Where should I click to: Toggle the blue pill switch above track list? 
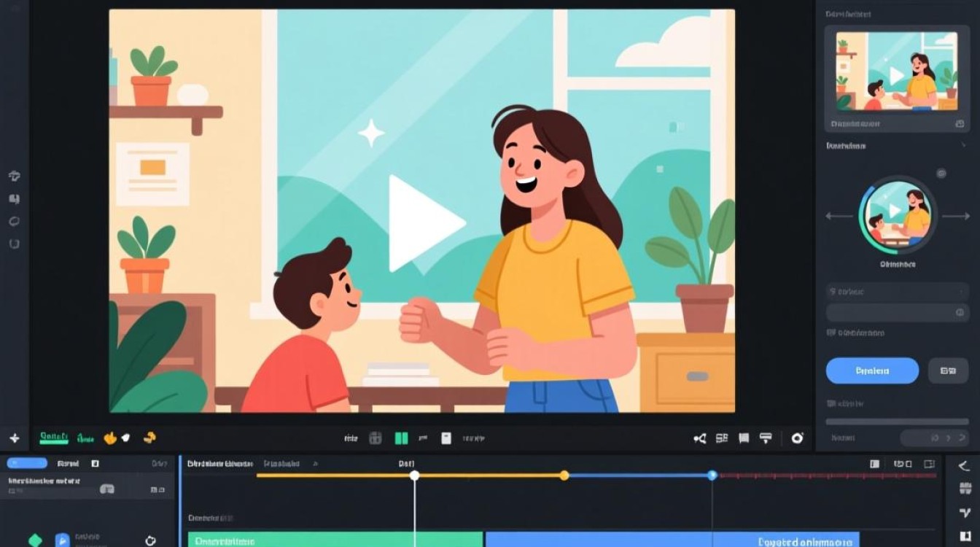(x=27, y=463)
